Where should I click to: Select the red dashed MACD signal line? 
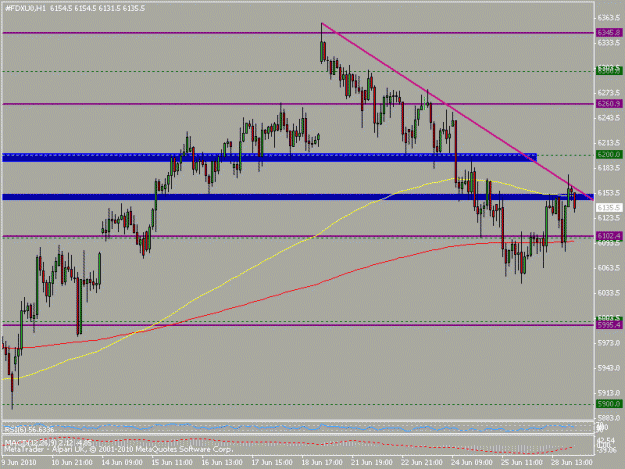point(287,444)
